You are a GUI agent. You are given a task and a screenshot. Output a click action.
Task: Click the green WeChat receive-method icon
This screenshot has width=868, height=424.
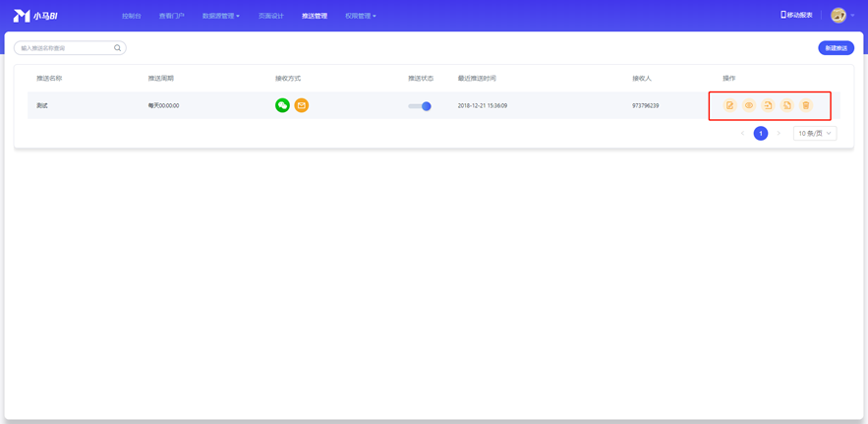coord(282,105)
